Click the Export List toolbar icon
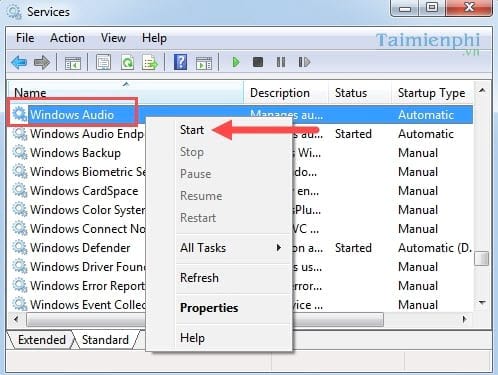Image resolution: width=498 pixels, height=375 pixels. click(150, 62)
